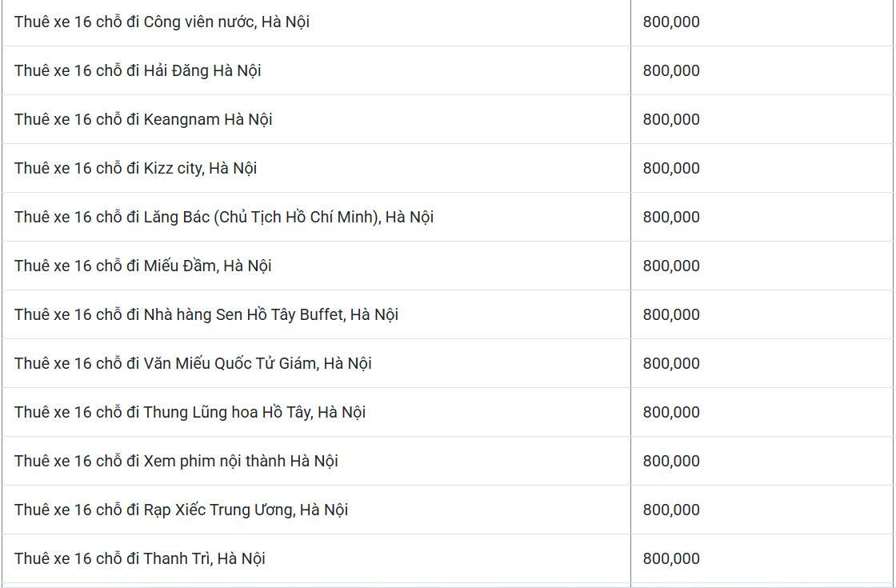Click the "Lăng Bác (Chủ Tịch Hồ Chí Minh)" row
This screenshot has width=896, height=588.
[x=224, y=217]
